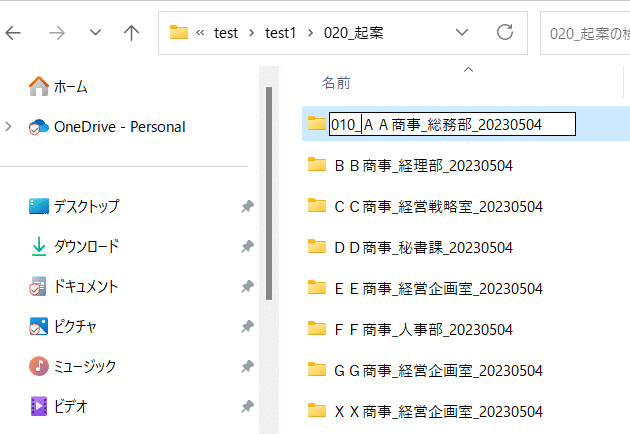This screenshot has height=434, width=630.
Task: Select folder ＢＢ商事_経理部_20230504
Action: (423, 166)
